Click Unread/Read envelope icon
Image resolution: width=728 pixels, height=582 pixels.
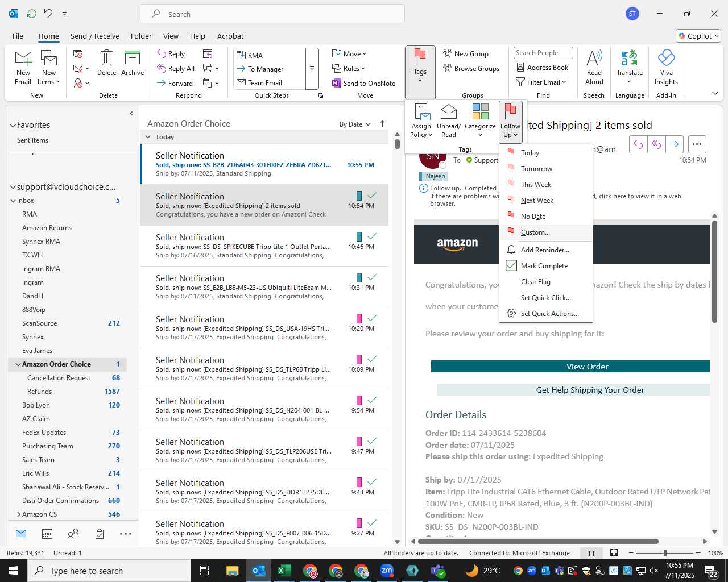point(449,111)
